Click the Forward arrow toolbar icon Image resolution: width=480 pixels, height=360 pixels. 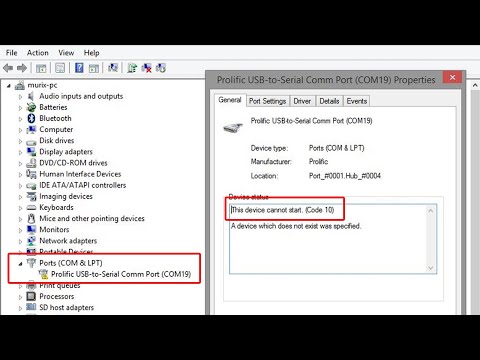pyautogui.click(x=22, y=68)
